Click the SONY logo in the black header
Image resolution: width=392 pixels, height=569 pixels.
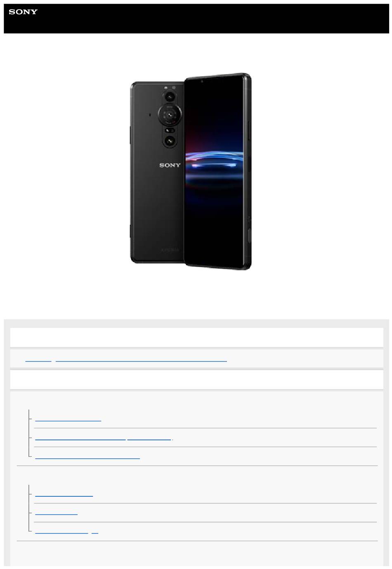pos(23,12)
